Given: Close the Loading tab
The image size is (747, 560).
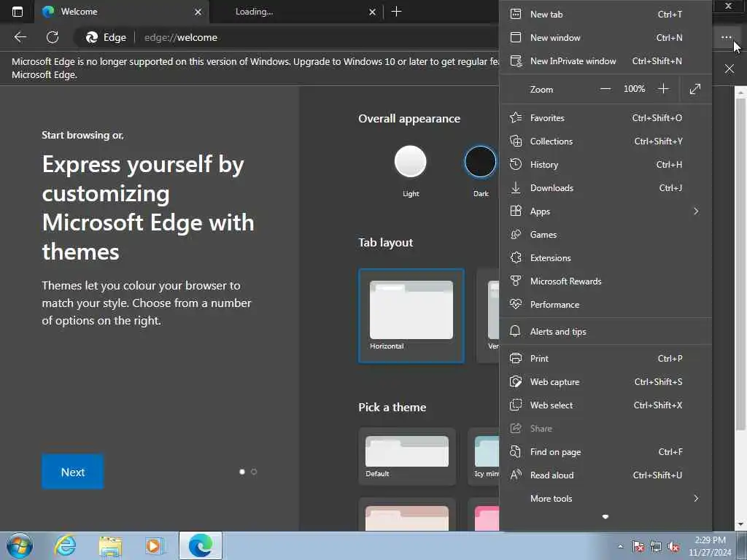Looking at the screenshot, I should click(372, 12).
